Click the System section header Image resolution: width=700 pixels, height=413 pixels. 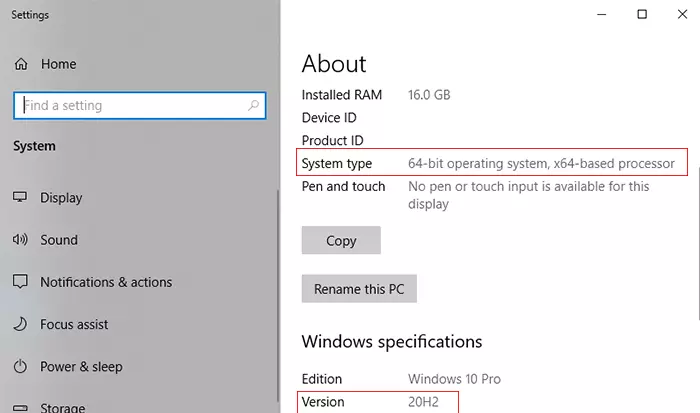[x=34, y=146]
